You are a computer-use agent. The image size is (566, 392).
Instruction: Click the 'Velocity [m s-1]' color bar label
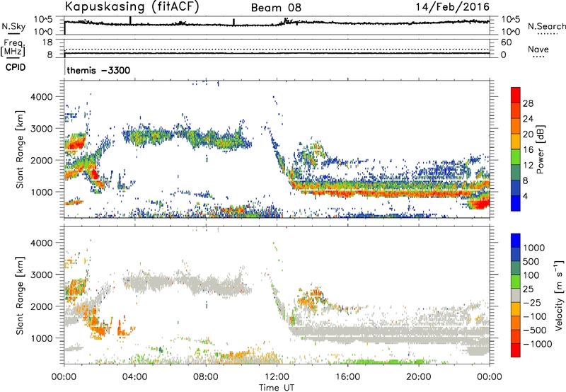coord(559,295)
